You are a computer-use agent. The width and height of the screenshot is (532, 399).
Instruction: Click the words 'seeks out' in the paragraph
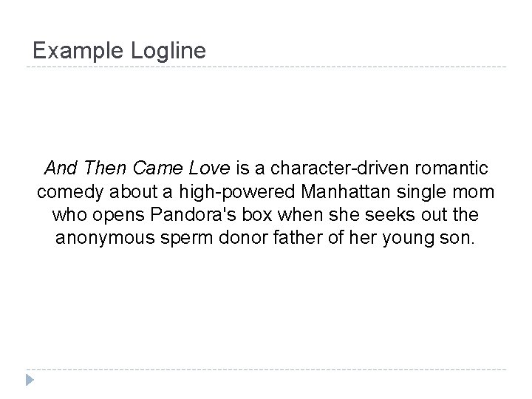tap(381, 216)
